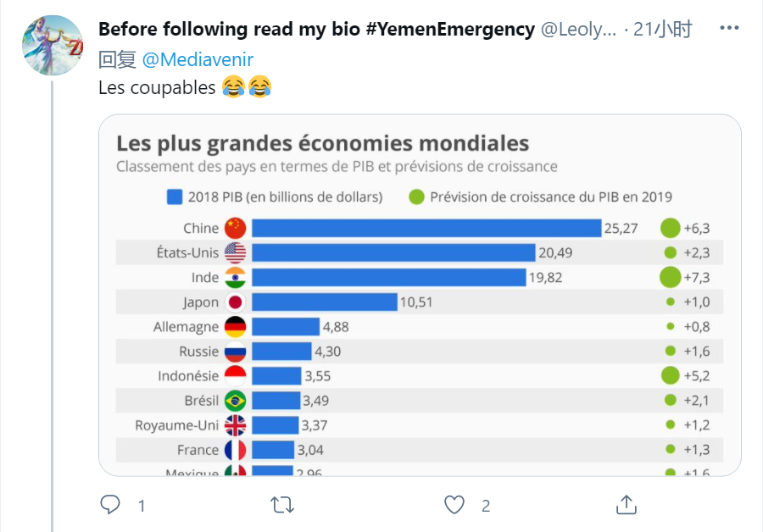Click the Chine bar showing 25,27

tap(426, 228)
